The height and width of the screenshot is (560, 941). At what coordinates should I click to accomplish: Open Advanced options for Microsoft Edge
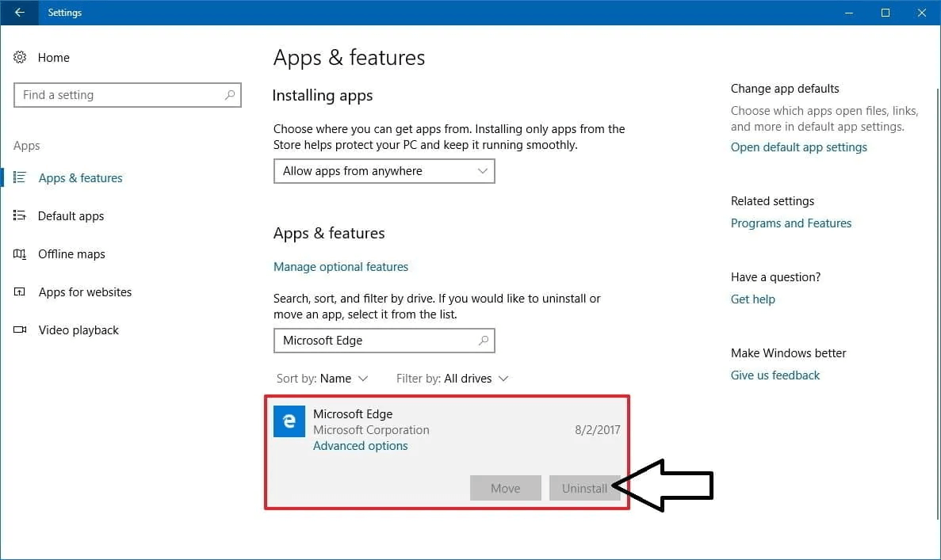(x=360, y=445)
